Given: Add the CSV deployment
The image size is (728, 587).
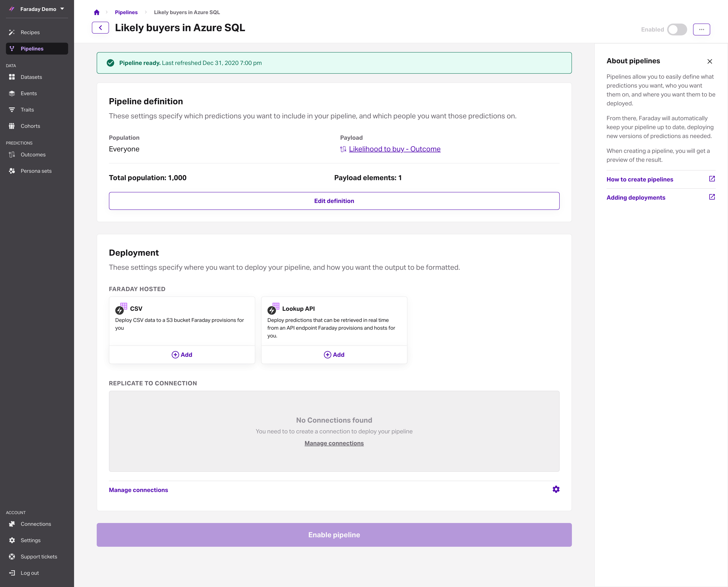Looking at the screenshot, I should pyautogui.click(x=182, y=355).
